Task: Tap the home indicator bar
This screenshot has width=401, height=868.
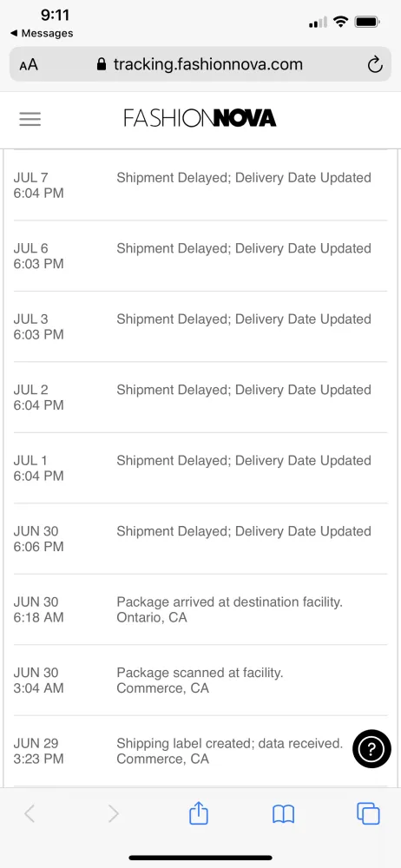Action: click(200, 858)
